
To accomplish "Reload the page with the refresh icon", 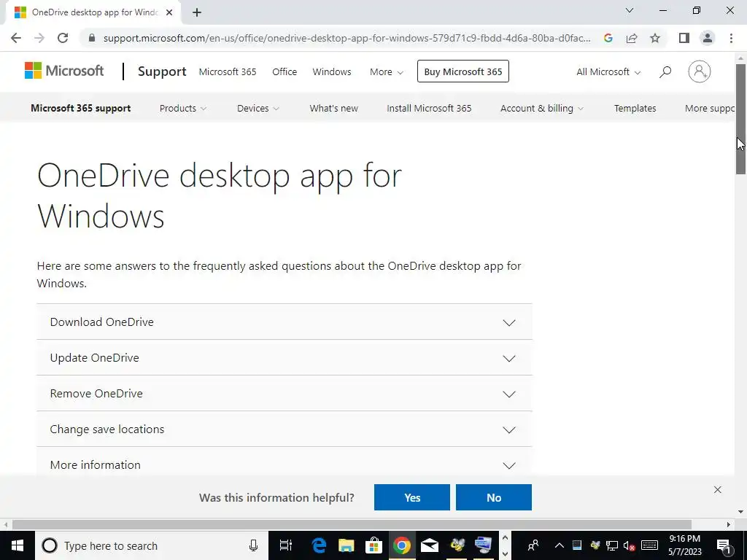I will [63, 38].
